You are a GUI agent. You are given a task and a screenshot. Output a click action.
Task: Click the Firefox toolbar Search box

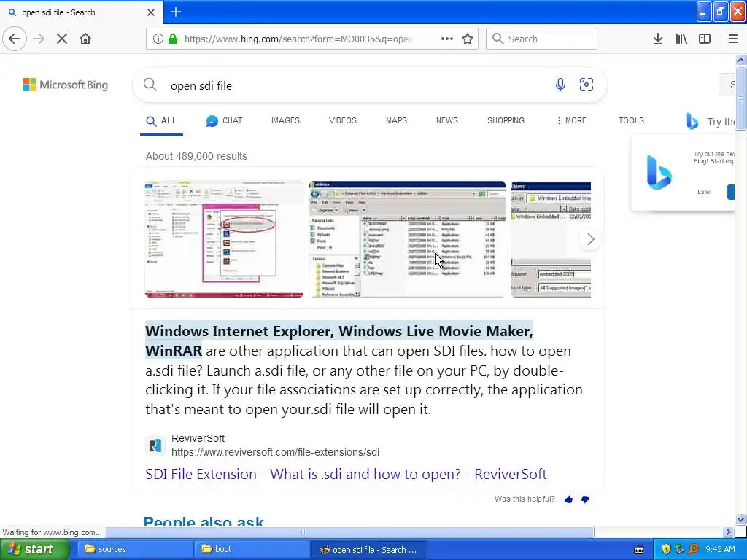(541, 39)
